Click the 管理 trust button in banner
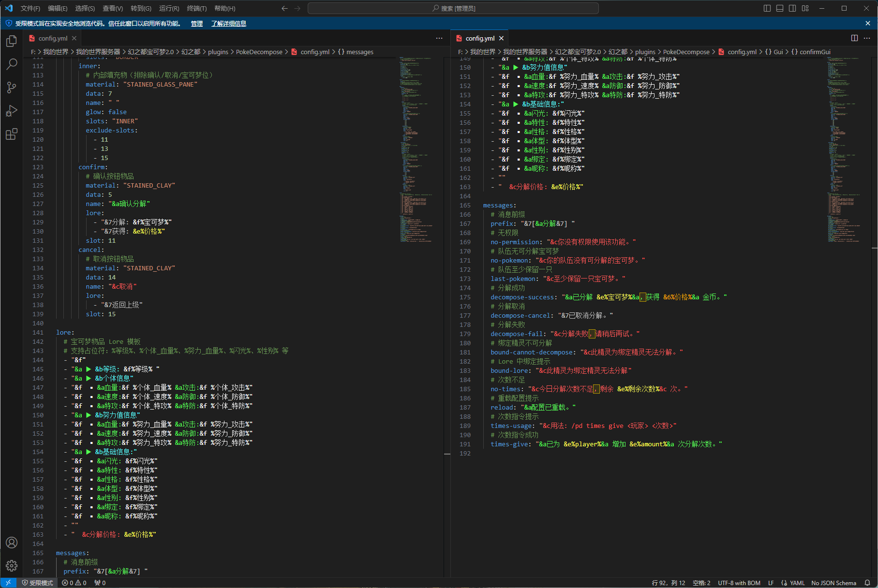The width and height of the screenshot is (878, 588). coord(196,23)
